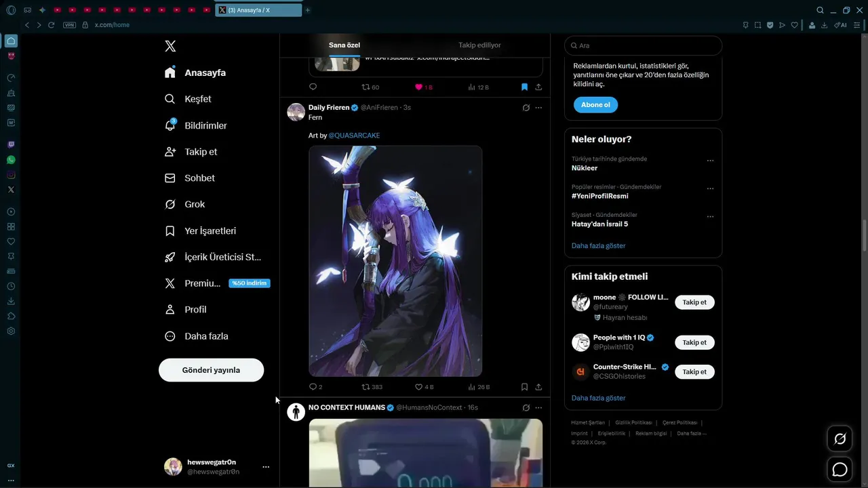Open #YeniProfilResmi trending topic
The image size is (868, 488).
point(600,196)
